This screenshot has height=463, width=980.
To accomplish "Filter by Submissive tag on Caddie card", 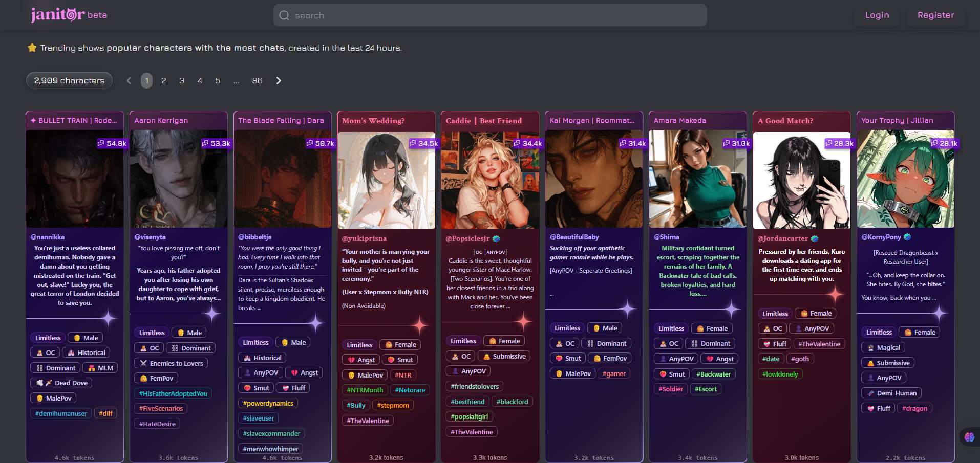I will 504,356.
